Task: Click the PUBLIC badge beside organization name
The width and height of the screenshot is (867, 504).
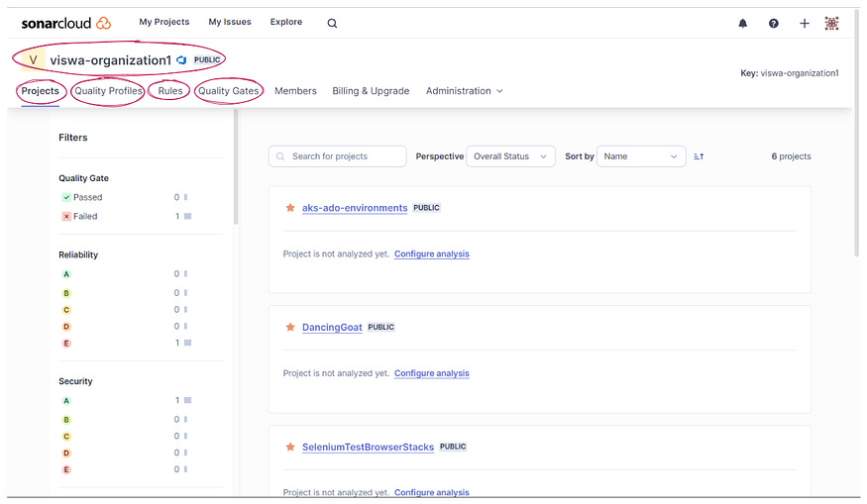Action: click(x=207, y=59)
